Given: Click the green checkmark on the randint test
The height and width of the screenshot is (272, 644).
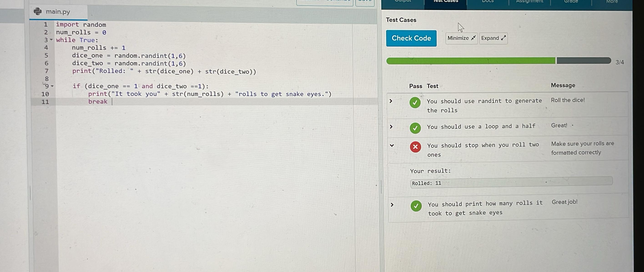Looking at the screenshot, I should point(415,103).
